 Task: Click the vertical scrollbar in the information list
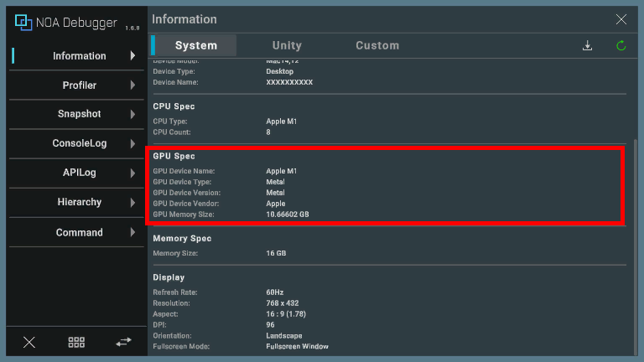[x=636, y=246]
